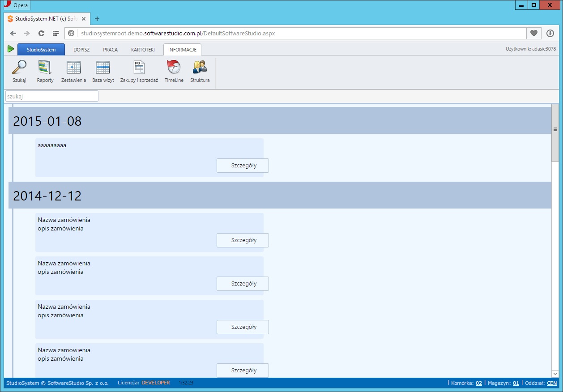Open the TimeLine view
Image resolution: width=563 pixels, height=392 pixels.
pyautogui.click(x=174, y=71)
